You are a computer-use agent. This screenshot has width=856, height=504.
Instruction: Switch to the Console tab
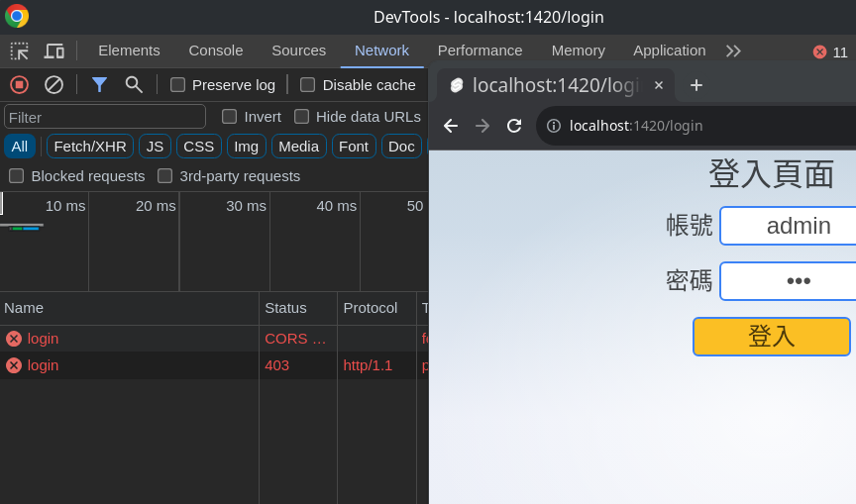[x=216, y=50]
